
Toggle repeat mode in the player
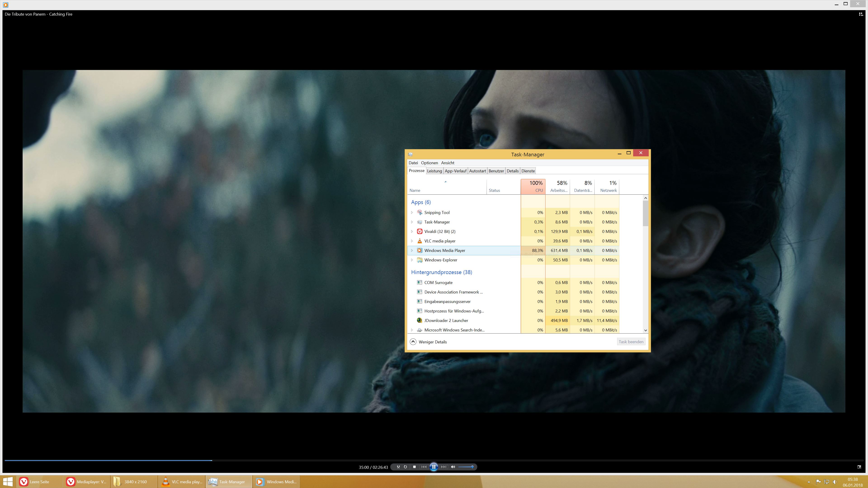tap(405, 467)
